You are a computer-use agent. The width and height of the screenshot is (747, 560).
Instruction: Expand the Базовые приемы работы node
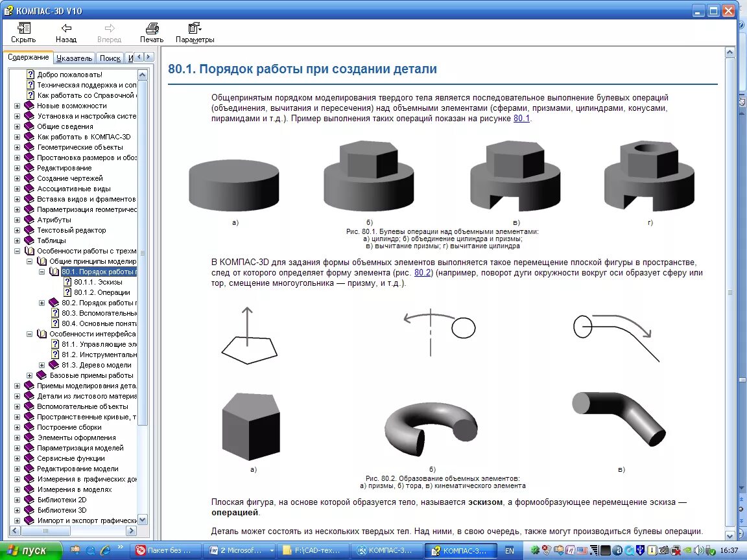(30, 375)
